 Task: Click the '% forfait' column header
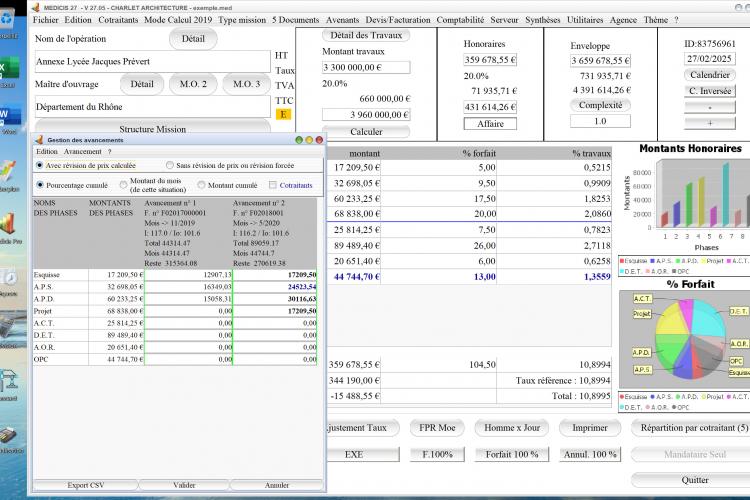pos(479,154)
